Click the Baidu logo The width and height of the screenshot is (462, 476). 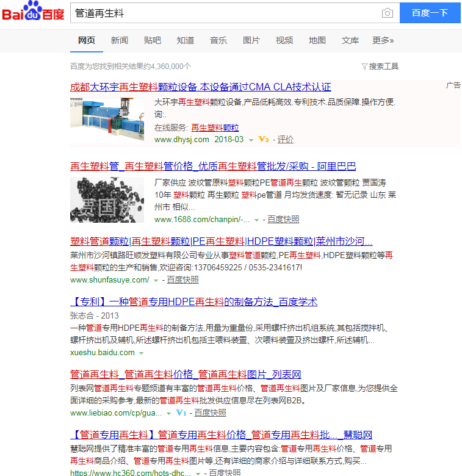point(33,11)
